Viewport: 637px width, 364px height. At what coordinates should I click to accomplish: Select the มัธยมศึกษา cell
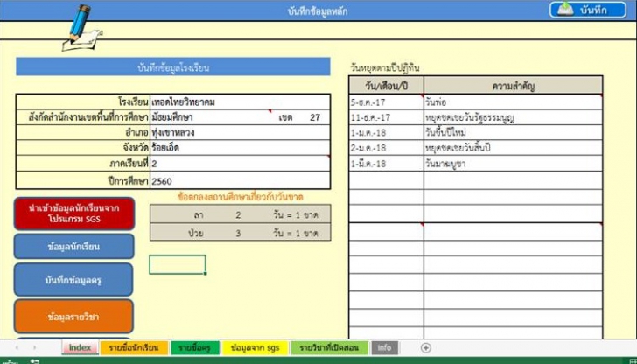211,117
